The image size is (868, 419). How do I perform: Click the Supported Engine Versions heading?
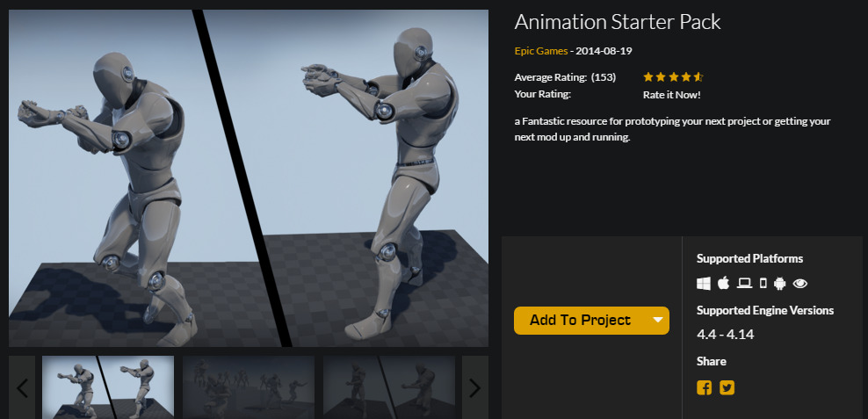point(765,310)
